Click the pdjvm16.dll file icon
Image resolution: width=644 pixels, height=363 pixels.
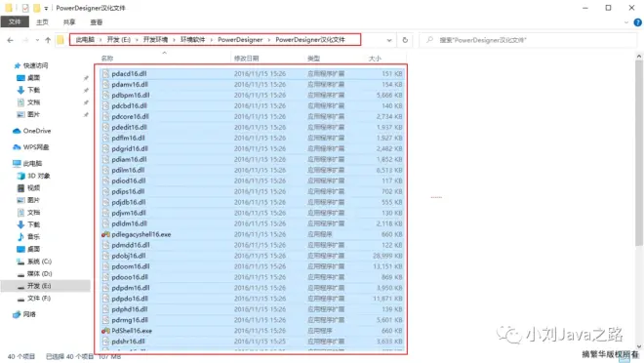[105, 213]
